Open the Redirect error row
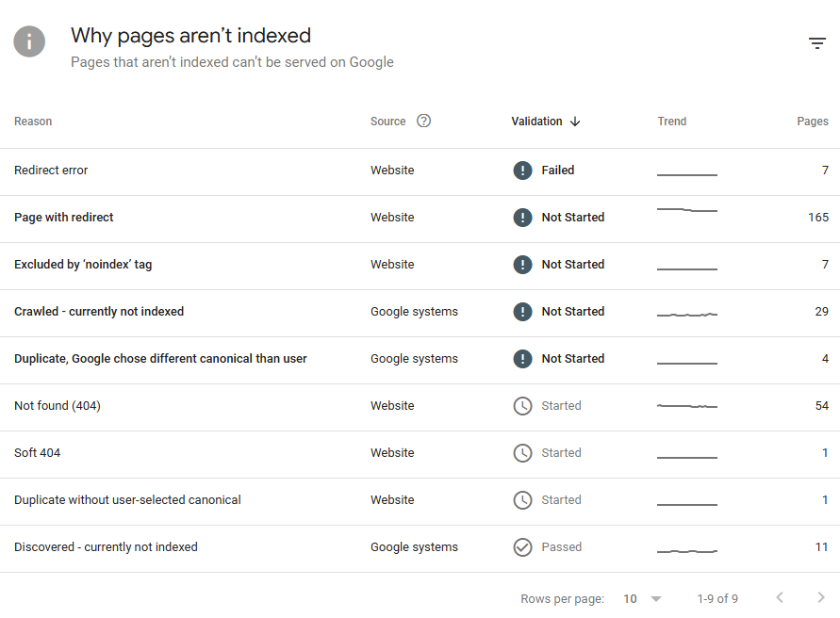The width and height of the screenshot is (840, 618). click(51, 171)
